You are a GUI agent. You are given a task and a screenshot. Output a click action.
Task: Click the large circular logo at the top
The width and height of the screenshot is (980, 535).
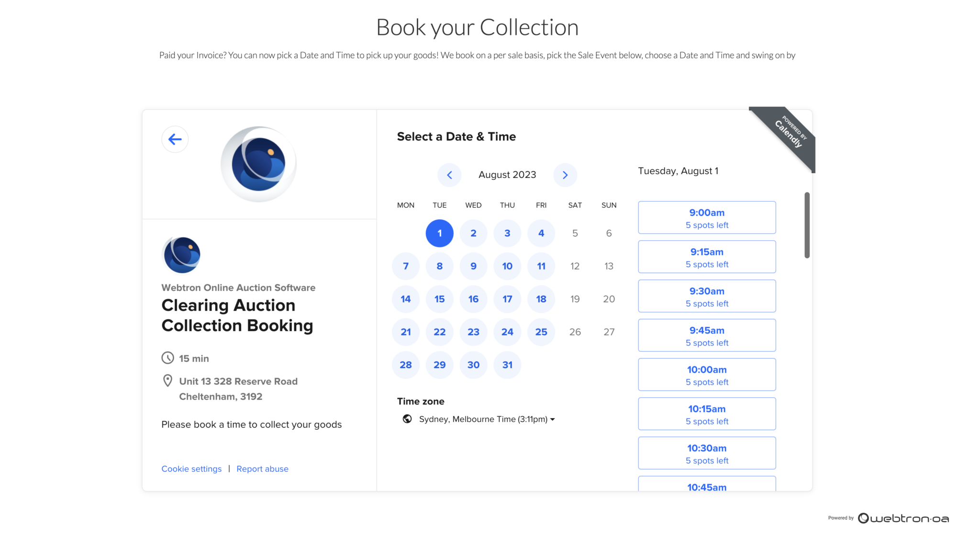click(x=258, y=163)
